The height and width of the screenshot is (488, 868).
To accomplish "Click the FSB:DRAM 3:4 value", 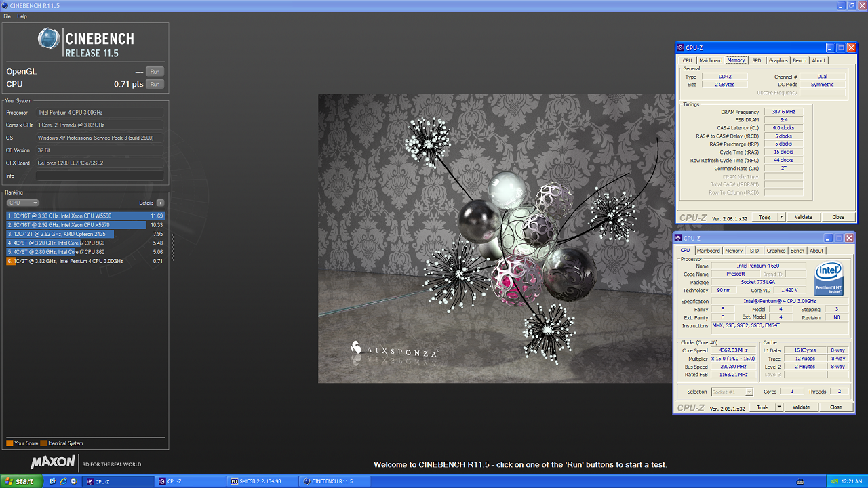I will (x=783, y=120).
